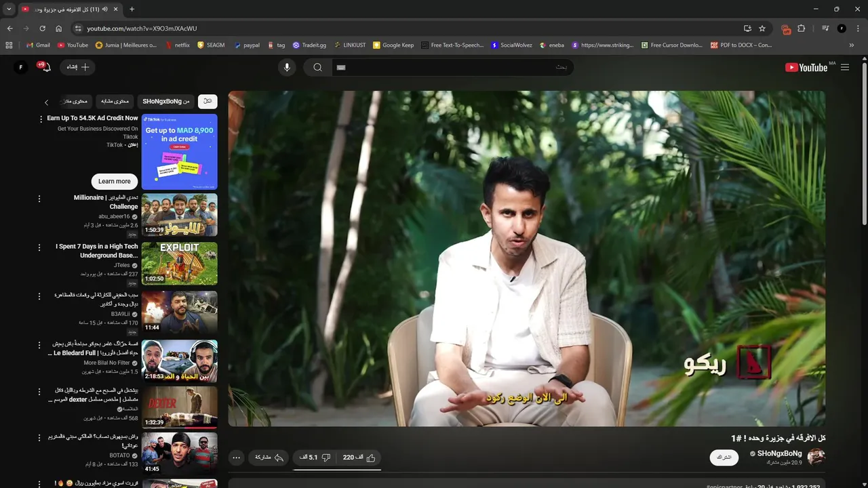The height and width of the screenshot is (488, 868).
Task: Bookmark this page with star icon
Action: [762, 28]
